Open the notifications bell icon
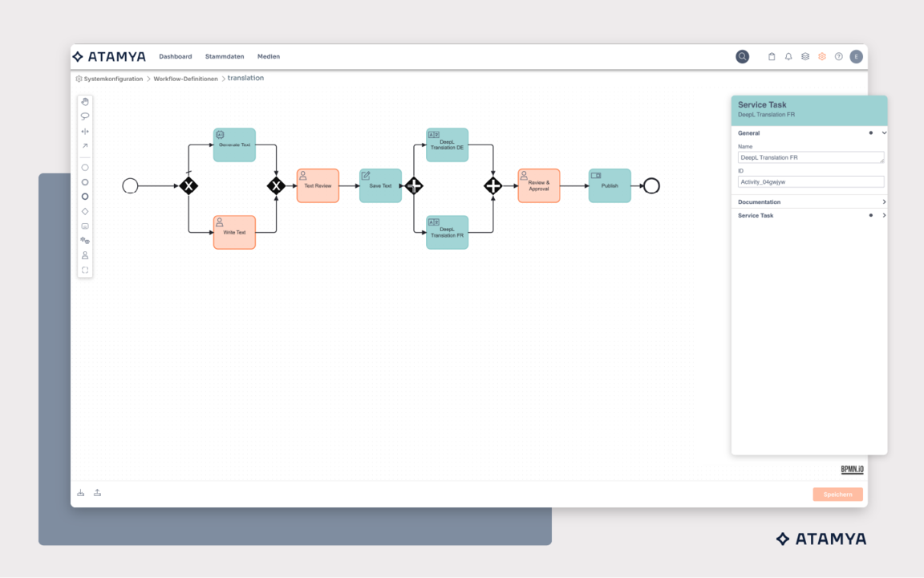This screenshot has height=578, width=924. click(x=788, y=57)
